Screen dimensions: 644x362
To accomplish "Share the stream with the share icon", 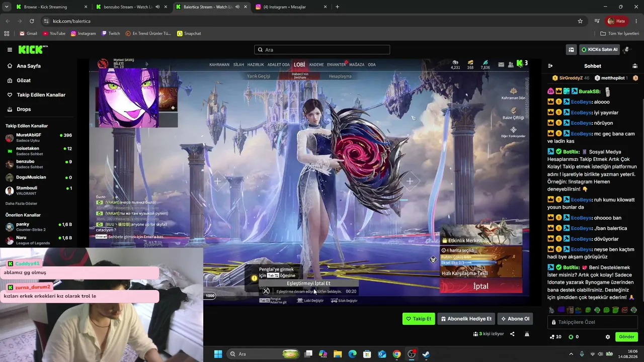I will 512,334.
